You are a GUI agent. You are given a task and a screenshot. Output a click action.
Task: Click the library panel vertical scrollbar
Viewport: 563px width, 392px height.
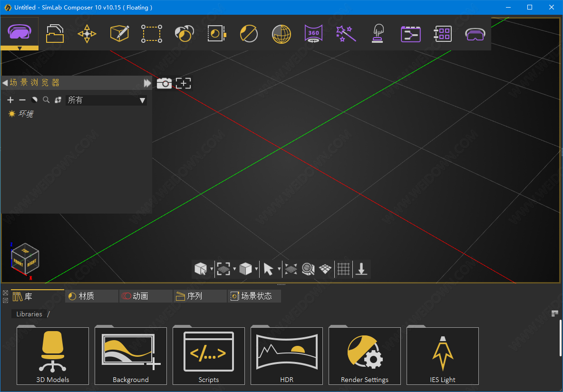561,338
